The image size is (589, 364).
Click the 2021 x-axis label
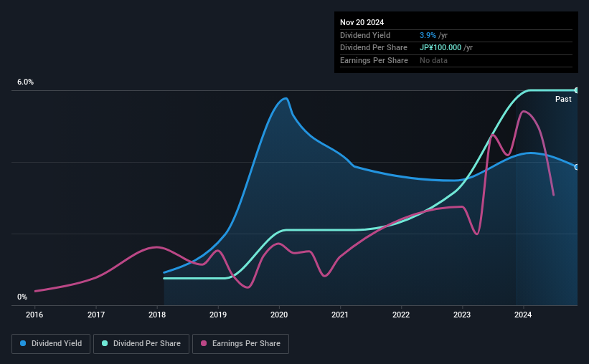click(x=340, y=315)
